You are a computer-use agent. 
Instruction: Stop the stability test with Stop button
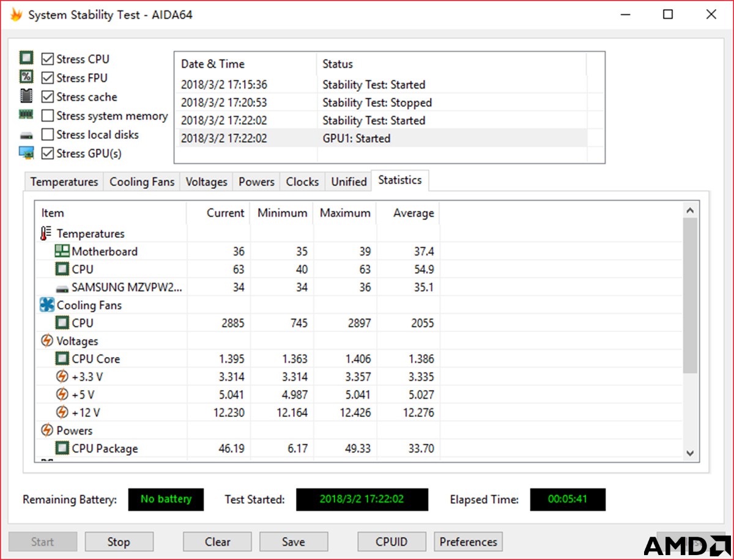(x=119, y=542)
